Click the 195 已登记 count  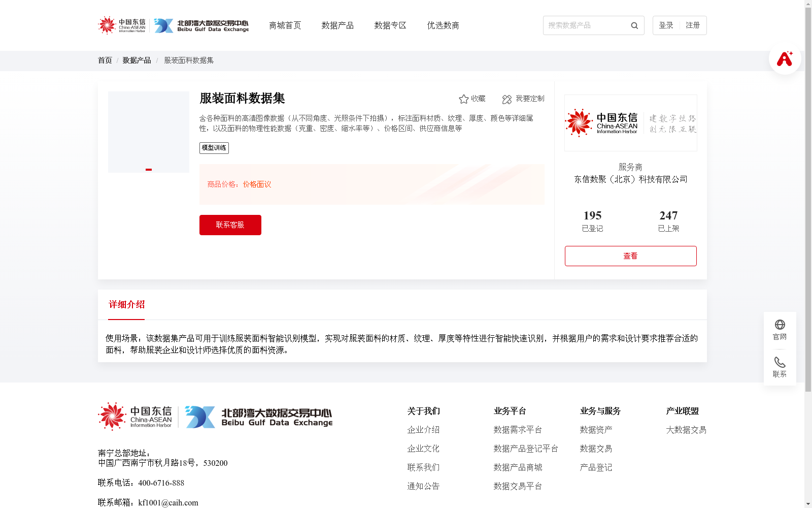click(x=592, y=221)
